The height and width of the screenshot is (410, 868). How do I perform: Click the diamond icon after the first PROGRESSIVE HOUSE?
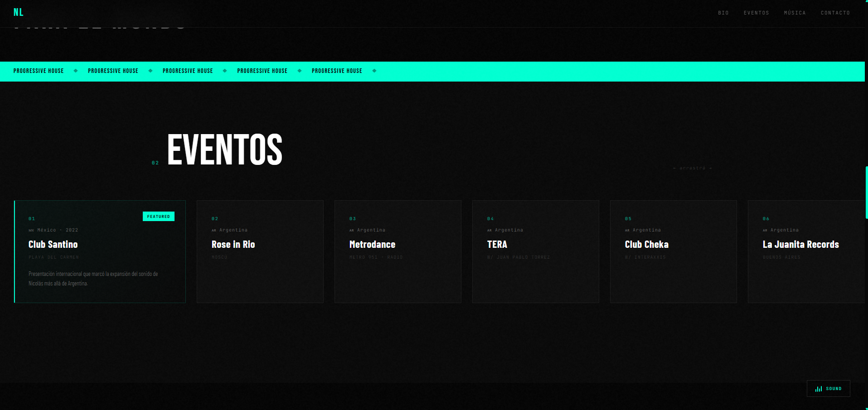point(75,71)
